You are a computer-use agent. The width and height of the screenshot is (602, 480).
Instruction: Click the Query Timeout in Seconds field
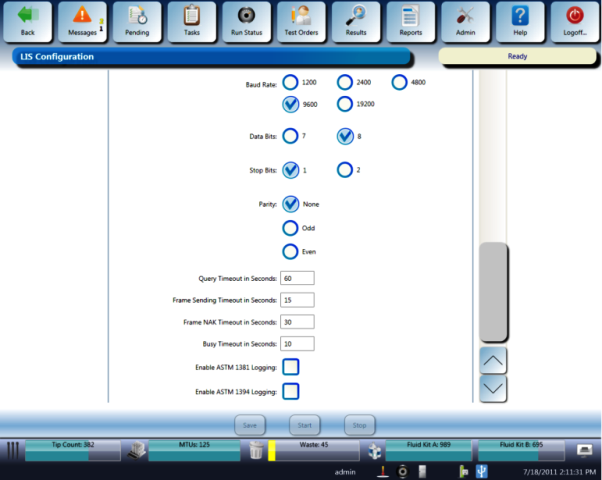pos(298,278)
